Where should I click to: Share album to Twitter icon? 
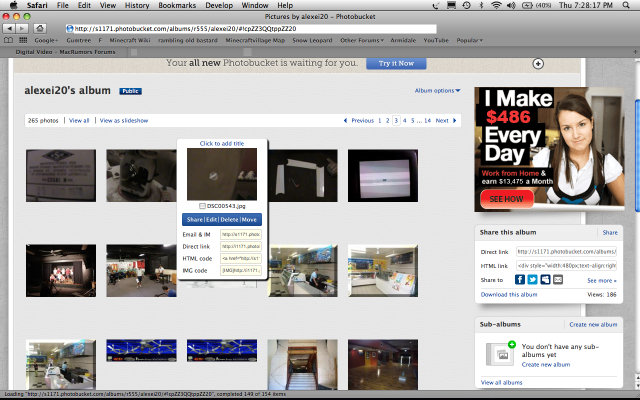click(532, 280)
